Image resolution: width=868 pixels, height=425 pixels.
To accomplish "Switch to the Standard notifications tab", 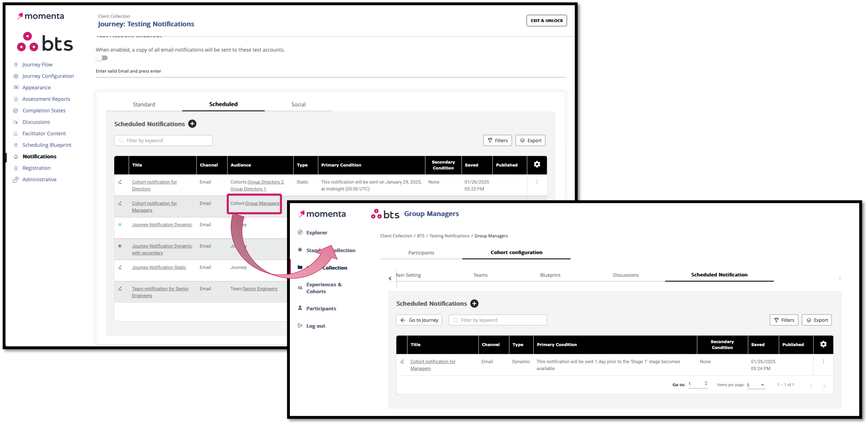I will pyautogui.click(x=144, y=105).
